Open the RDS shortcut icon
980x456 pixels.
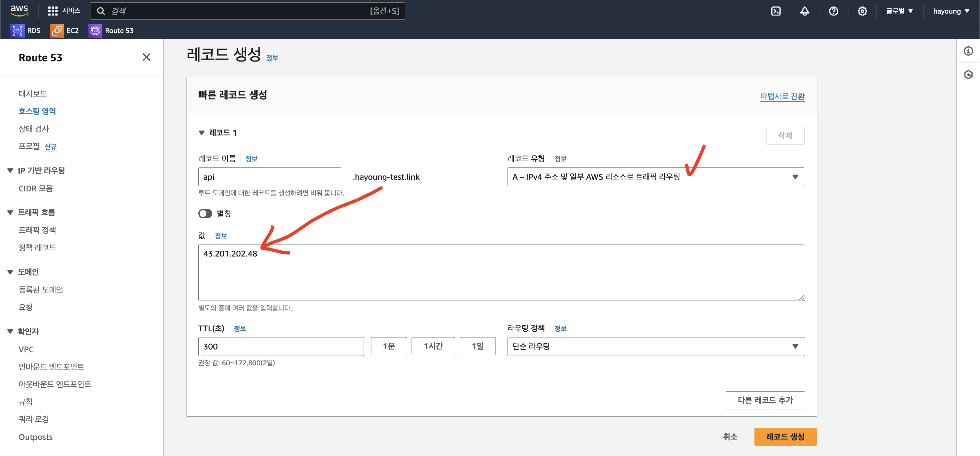click(x=17, y=30)
